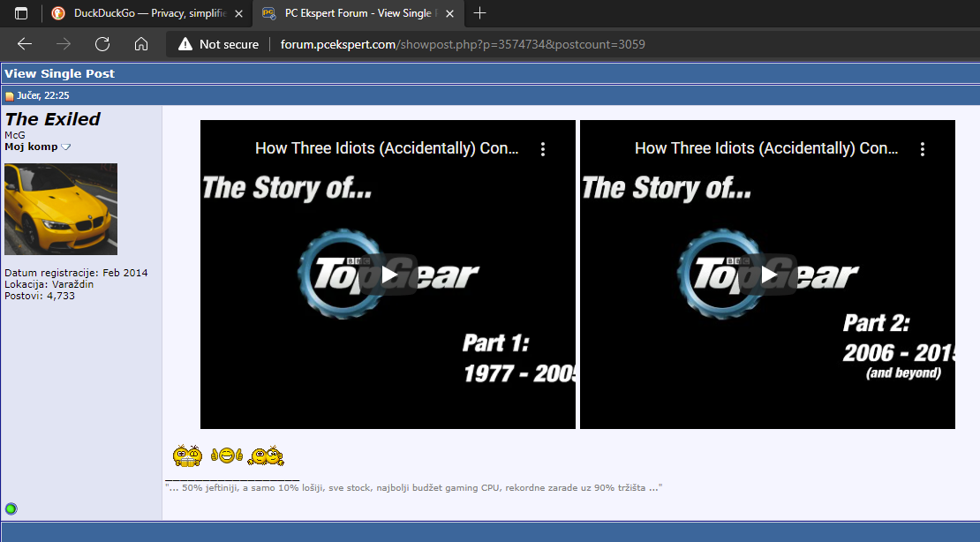
Task: Go to the browser home page
Action: (x=141, y=44)
